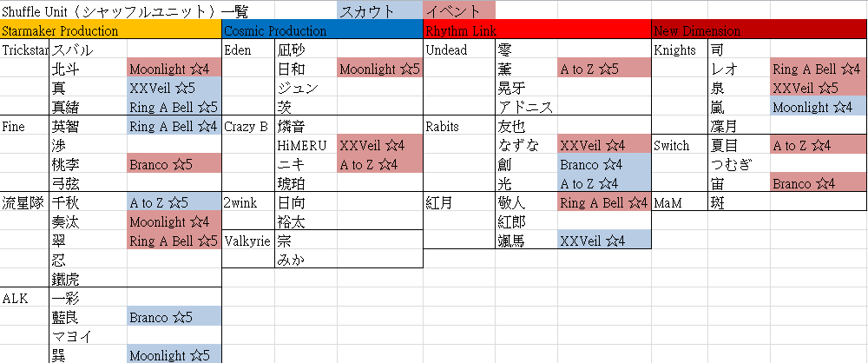Click the Rhythm Link header cell
Viewport: 868px width, 363px height.
point(537,30)
